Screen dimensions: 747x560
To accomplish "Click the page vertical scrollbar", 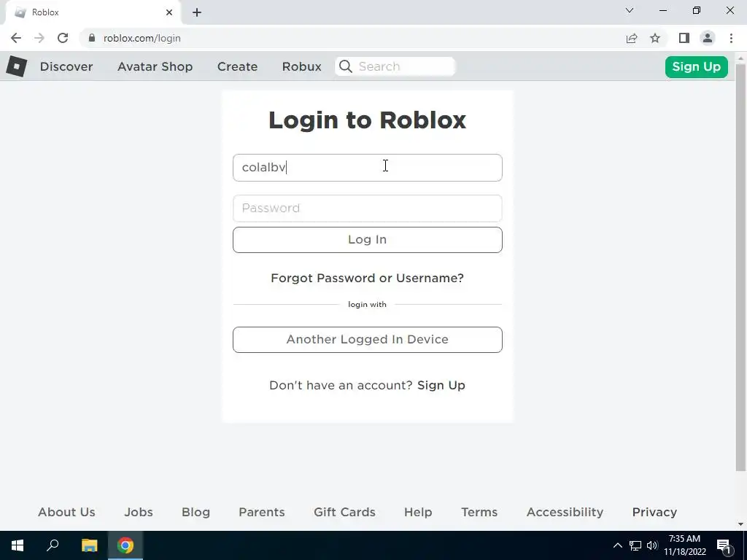I will tap(741, 267).
